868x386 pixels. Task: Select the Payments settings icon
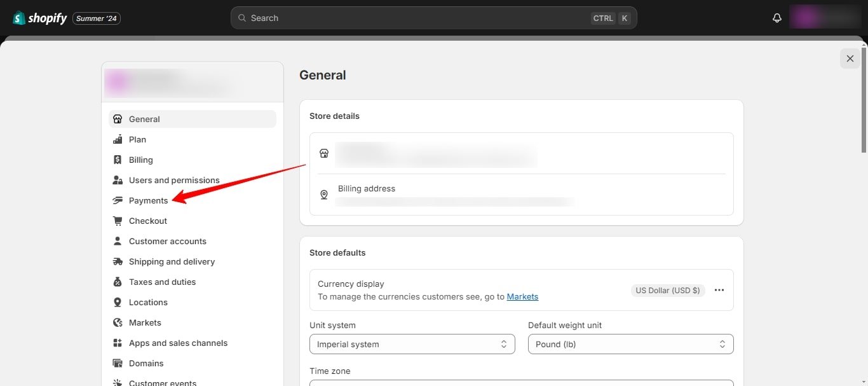click(x=117, y=200)
